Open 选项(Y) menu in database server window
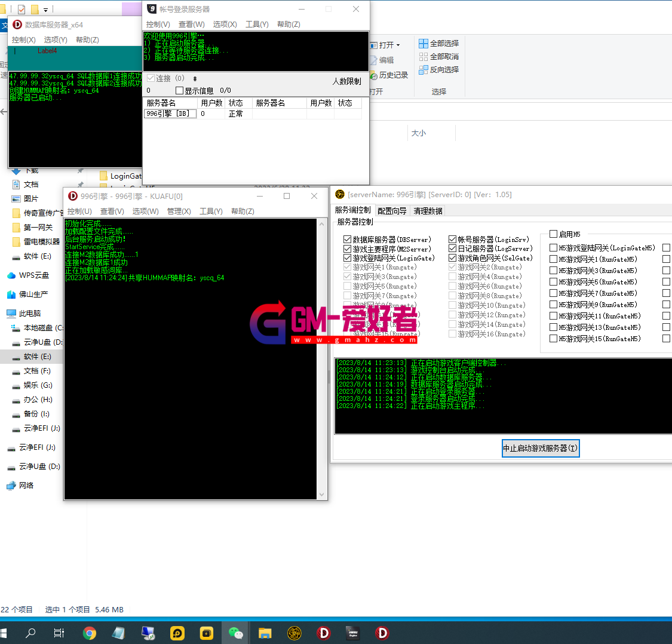Screen dimensions: 672x644 click(x=56, y=40)
